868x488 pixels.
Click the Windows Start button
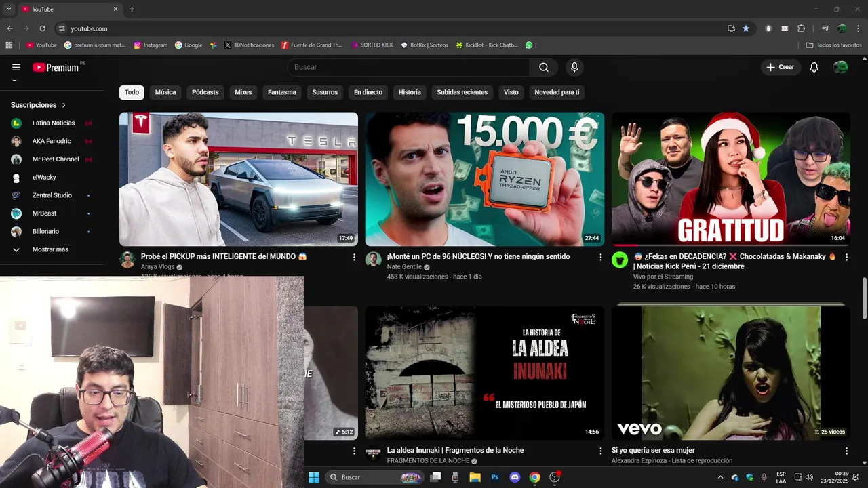pyautogui.click(x=314, y=477)
